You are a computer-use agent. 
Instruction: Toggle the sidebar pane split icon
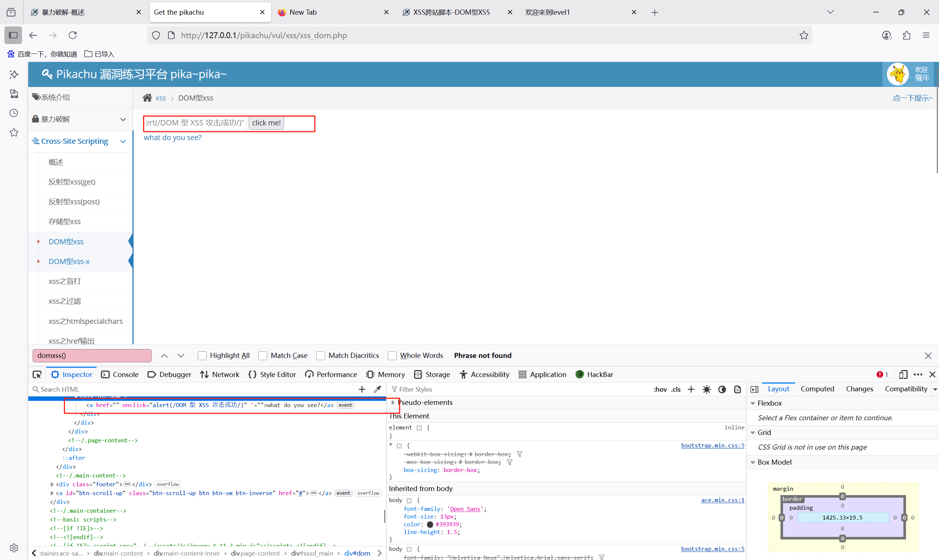(754, 389)
